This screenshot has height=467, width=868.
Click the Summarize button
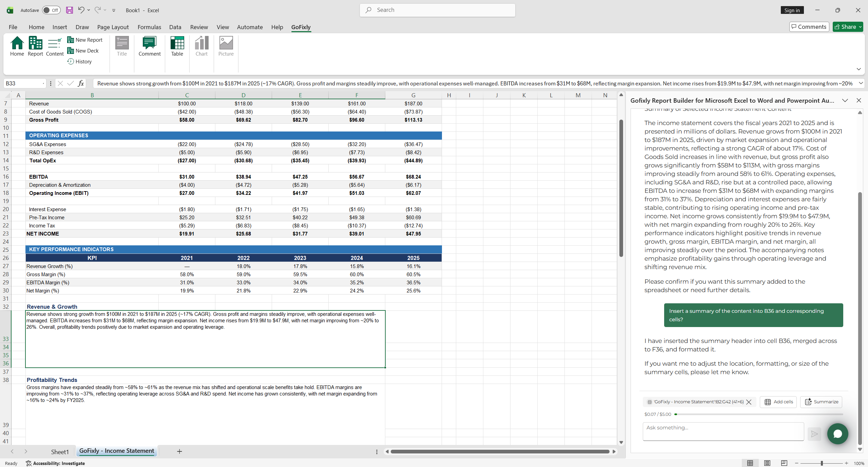(821, 402)
